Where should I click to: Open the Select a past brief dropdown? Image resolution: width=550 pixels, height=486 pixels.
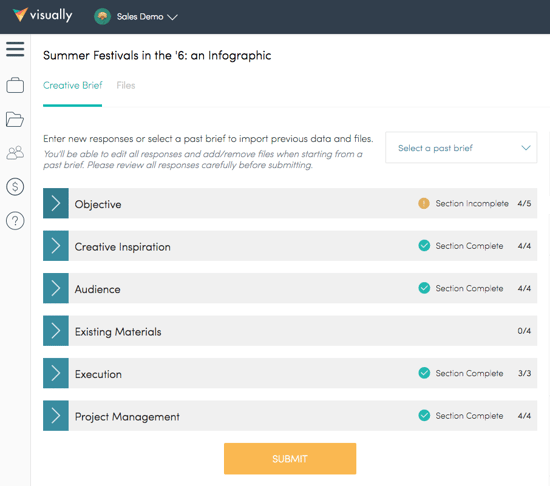click(x=461, y=148)
